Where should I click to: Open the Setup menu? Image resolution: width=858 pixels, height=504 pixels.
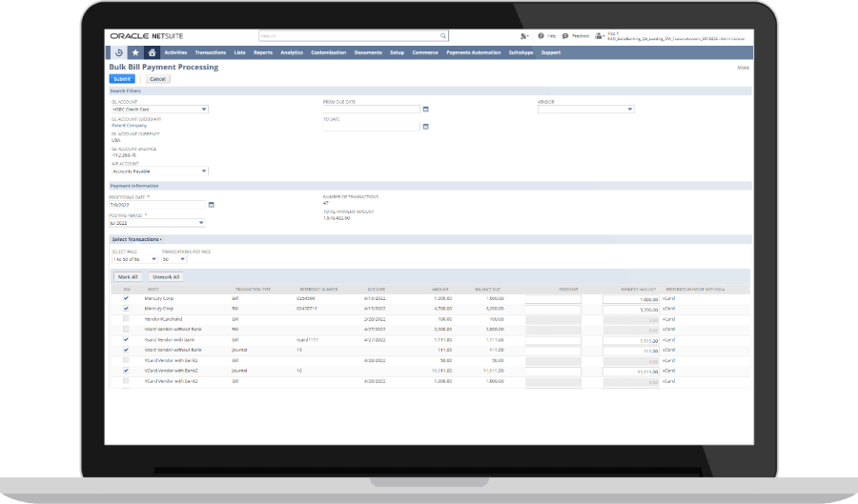click(x=397, y=52)
